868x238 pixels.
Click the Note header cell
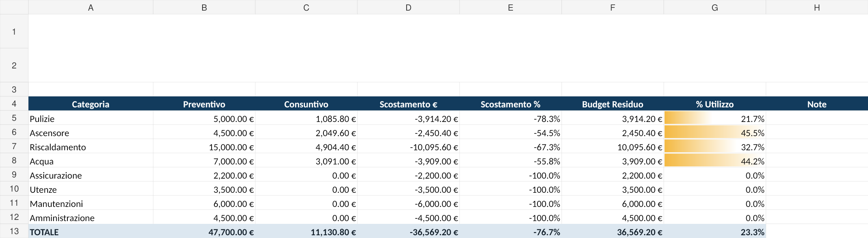coord(817,104)
